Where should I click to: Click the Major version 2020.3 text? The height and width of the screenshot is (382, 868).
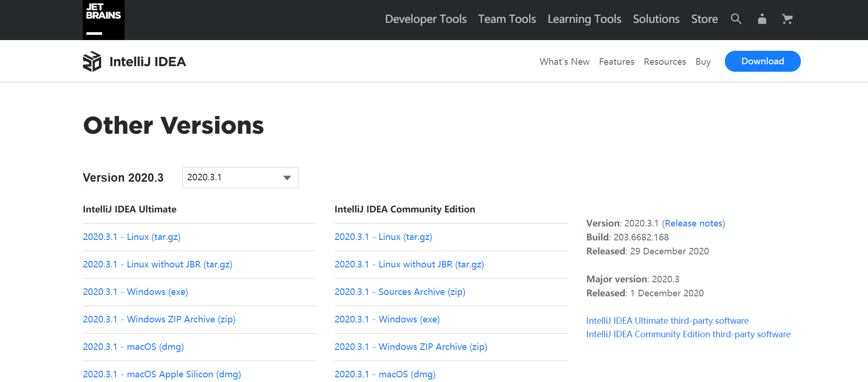click(633, 279)
